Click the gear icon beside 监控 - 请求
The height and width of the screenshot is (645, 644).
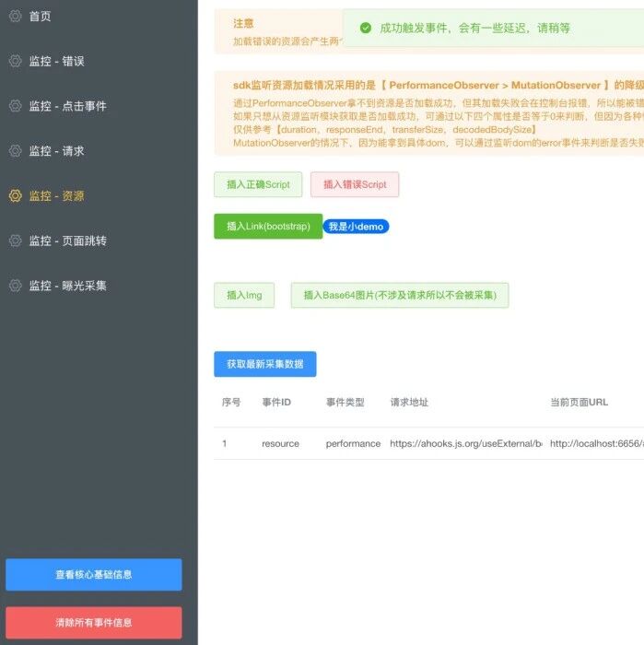[x=16, y=150]
